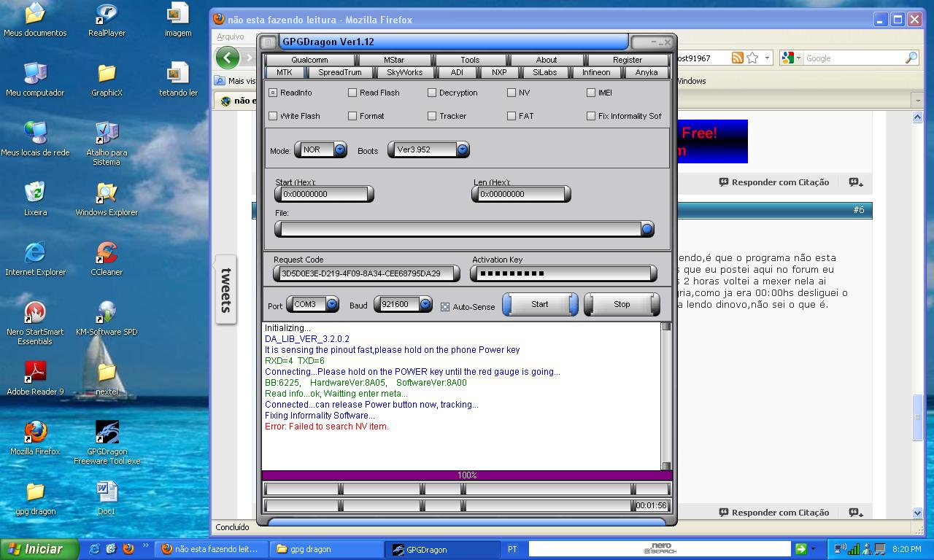Open Firefox search engine dropdown

pos(792,58)
